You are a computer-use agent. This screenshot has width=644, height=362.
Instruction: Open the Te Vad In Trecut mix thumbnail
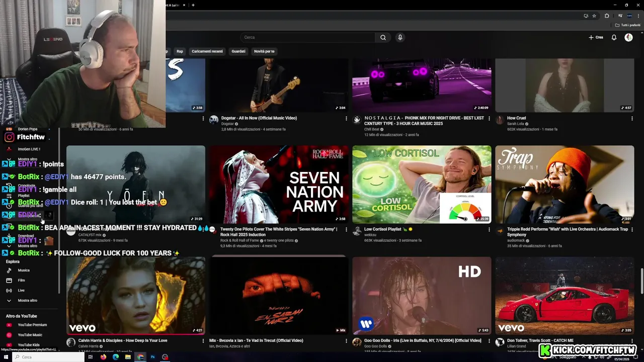point(279,296)
